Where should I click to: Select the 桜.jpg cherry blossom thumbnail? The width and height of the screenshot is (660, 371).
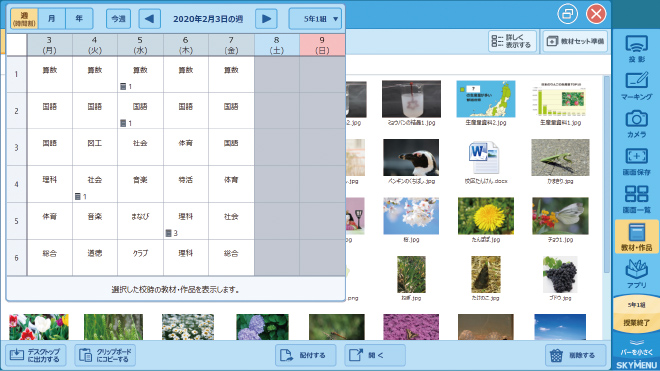[411, 216]
